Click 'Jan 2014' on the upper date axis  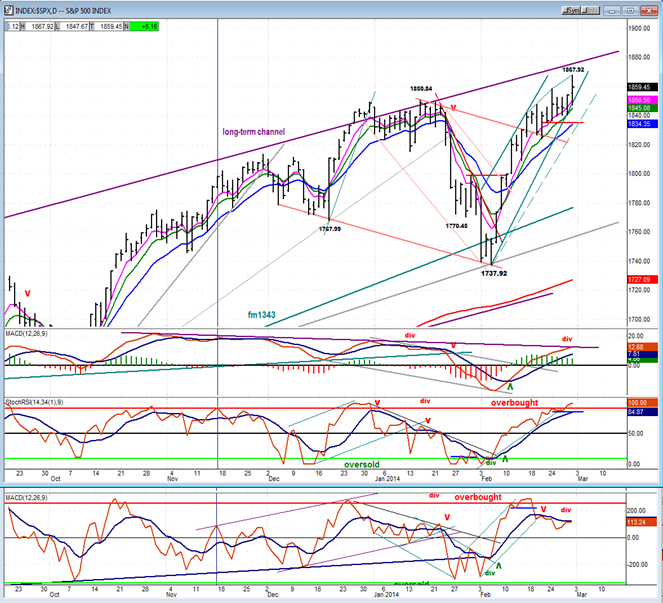click(387, 479)
